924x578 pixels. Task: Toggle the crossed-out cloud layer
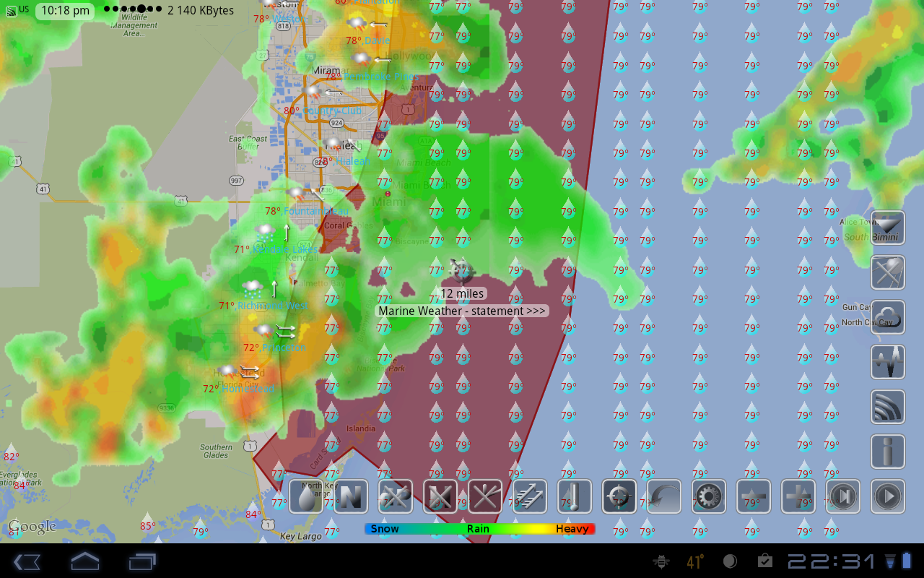(x=396, y=497)
